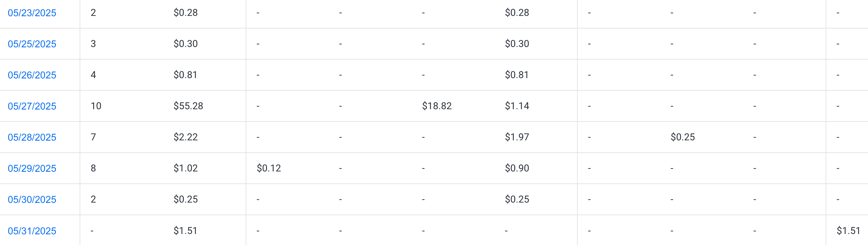The height and width of the screenshot is (245, 868).
Task: Open the 05/26/2025 date link
Action: tap(32, 75)
